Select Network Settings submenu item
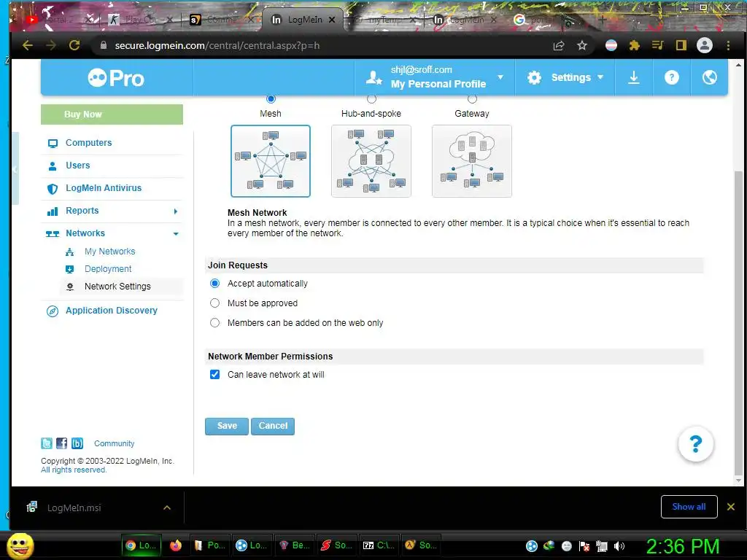Screen dimensions: 747x560 click(117, 286)
